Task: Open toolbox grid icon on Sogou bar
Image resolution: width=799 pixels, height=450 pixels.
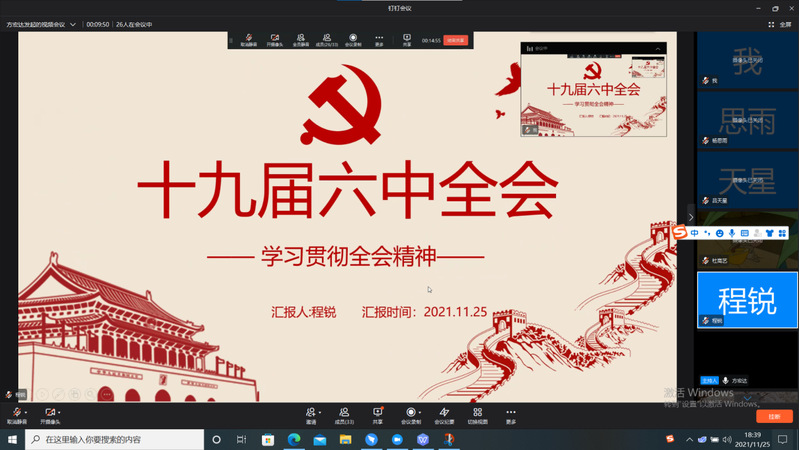Action: coord(782,233)
